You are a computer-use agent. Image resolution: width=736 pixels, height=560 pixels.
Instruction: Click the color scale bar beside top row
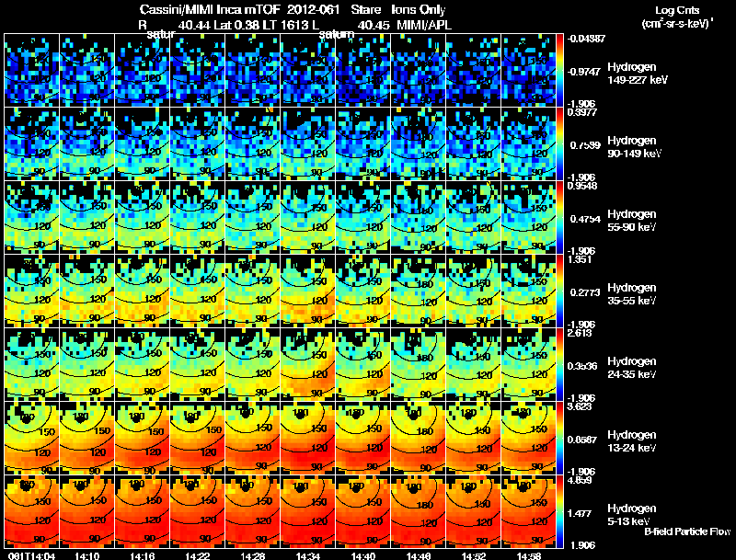tap(559, 70)
